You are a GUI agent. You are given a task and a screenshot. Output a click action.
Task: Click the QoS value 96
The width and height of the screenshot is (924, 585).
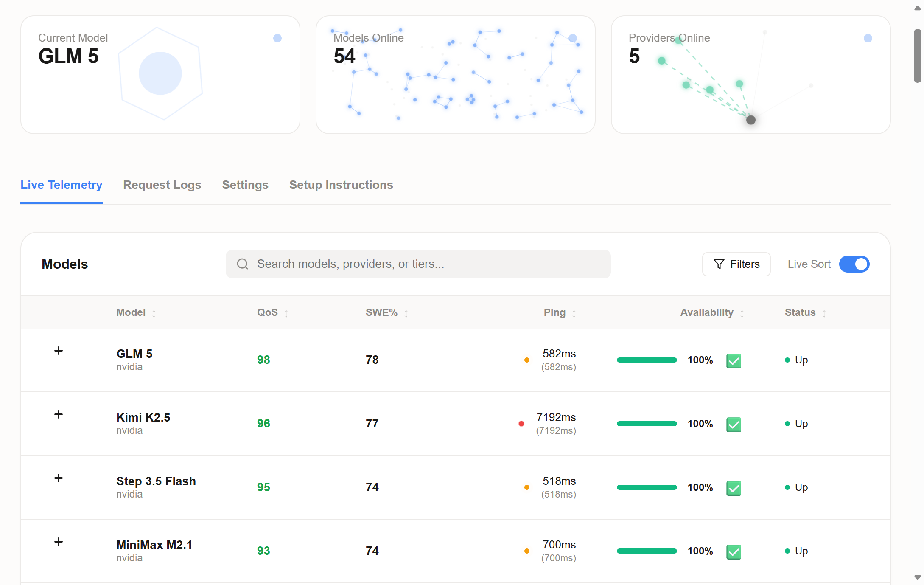click(263, 424)
